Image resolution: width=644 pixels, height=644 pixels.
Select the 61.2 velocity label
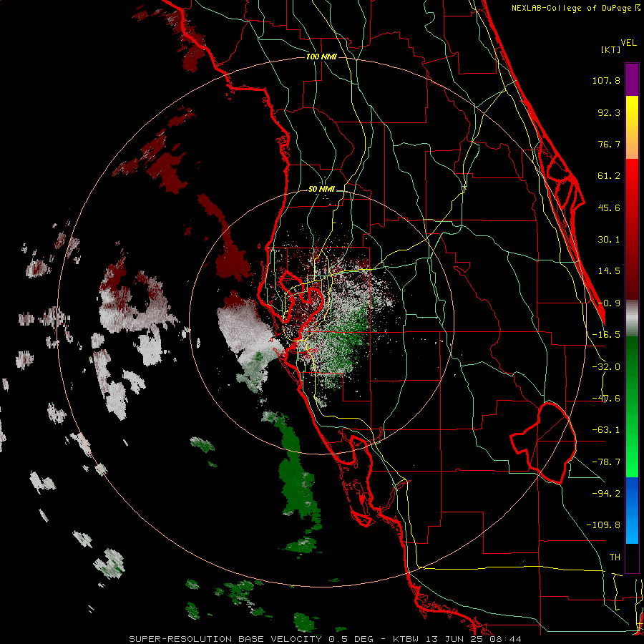(609, 176)
